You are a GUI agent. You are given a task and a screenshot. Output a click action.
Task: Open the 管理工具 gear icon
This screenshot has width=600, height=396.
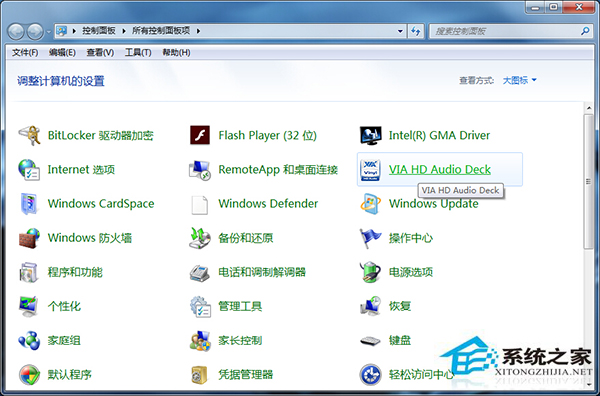coord(200,306)
